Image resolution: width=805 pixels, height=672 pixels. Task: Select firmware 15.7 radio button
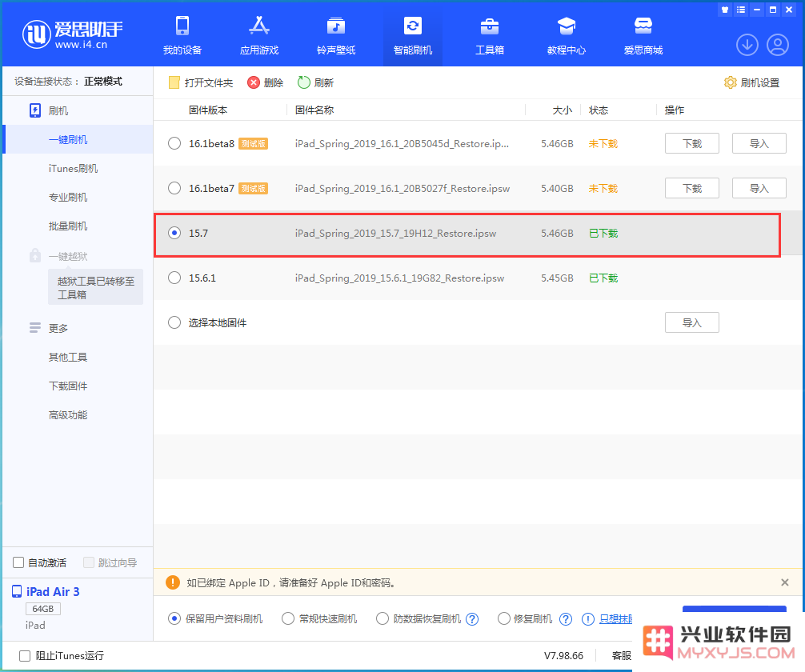(x=174, y=233)
